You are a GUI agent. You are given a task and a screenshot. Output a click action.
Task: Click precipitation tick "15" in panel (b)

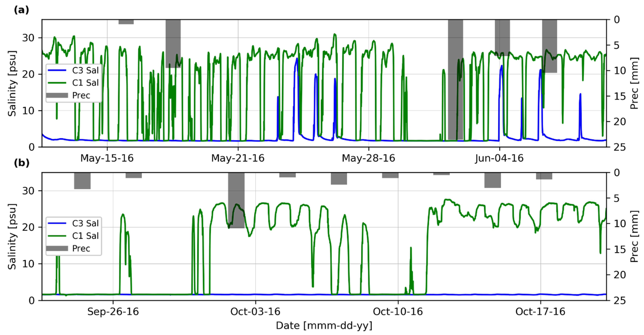click(x=620, y=249)
